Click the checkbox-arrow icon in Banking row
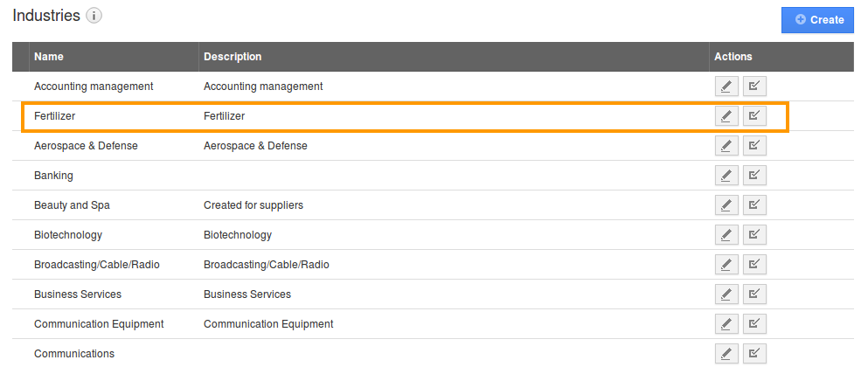868x367 pixels. pos(754,176)
